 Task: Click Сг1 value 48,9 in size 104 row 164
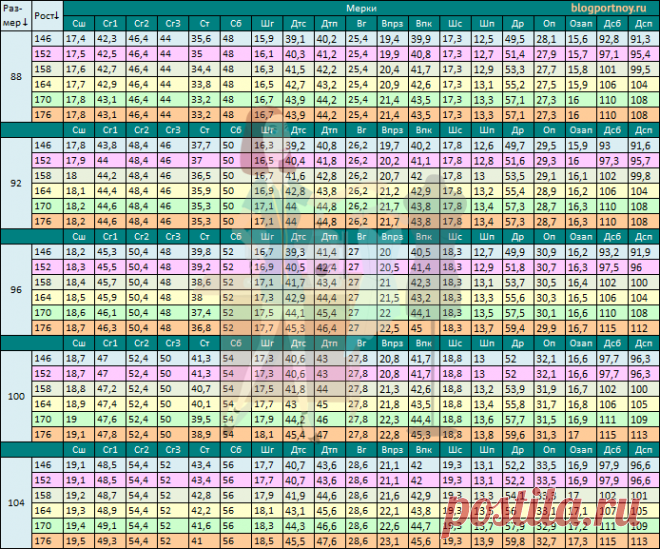coord(110,510)
